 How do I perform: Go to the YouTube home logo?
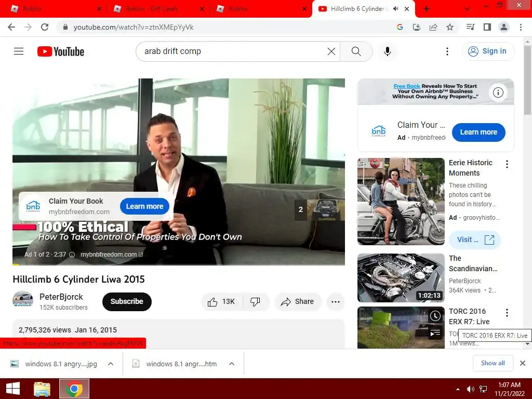point(61,51)
